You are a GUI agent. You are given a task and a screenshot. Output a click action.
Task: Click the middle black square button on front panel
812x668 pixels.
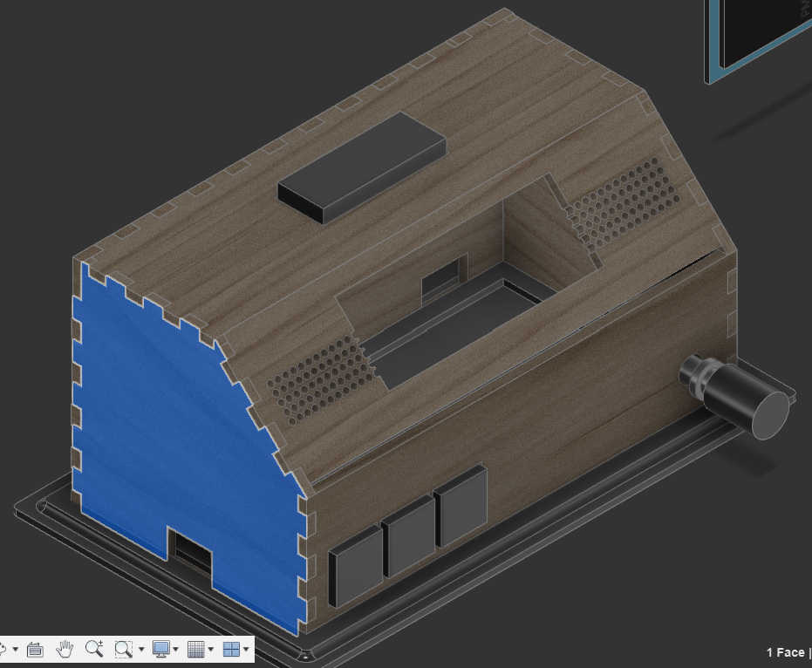[408, 535]
